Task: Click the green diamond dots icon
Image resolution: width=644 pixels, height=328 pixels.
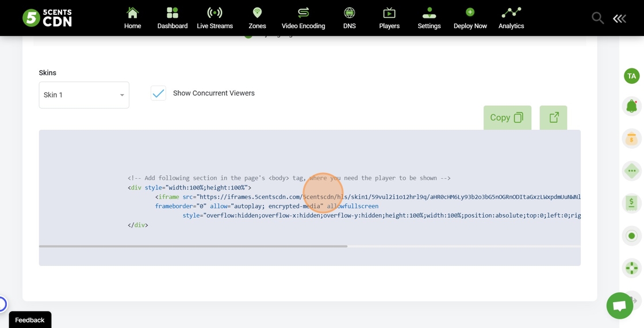Action: (x=632, y=171)
